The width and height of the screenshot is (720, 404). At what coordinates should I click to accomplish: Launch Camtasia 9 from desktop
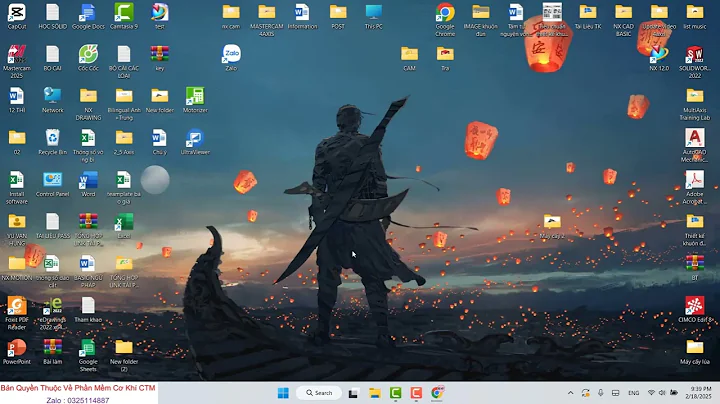click(124, 17)
